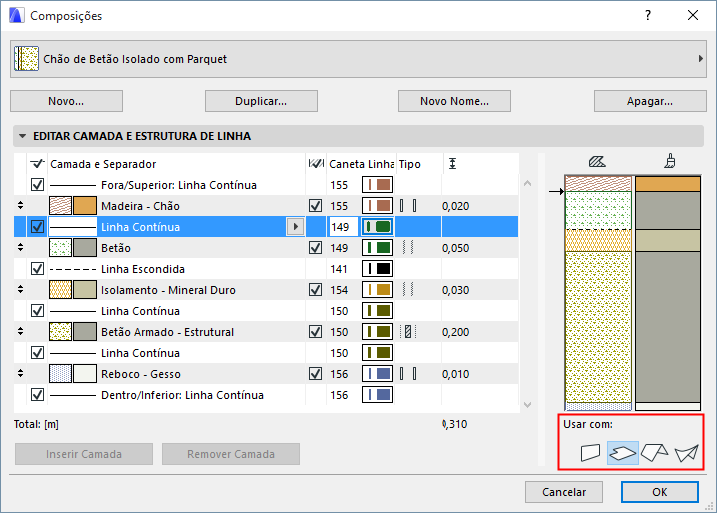Open the Chão de Betão Isolado com Parquet composite selector
The height and width of the screenshot is (513, 717).
358,59
